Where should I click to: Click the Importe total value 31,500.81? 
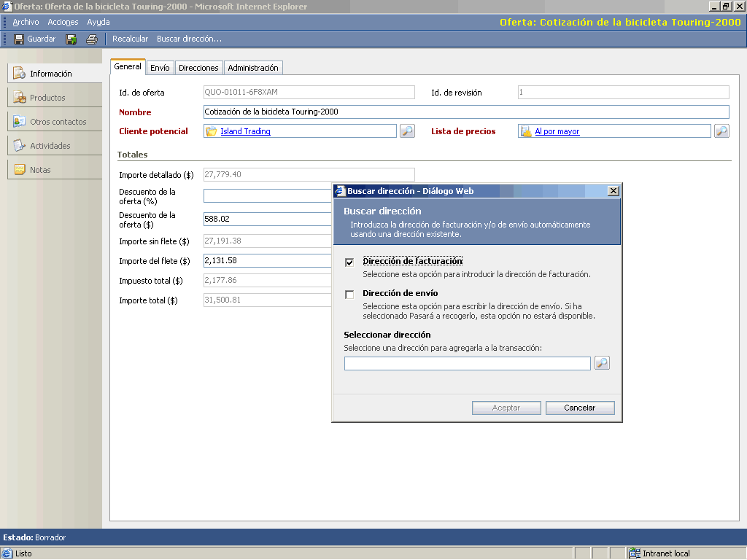[x=223, y=300]
